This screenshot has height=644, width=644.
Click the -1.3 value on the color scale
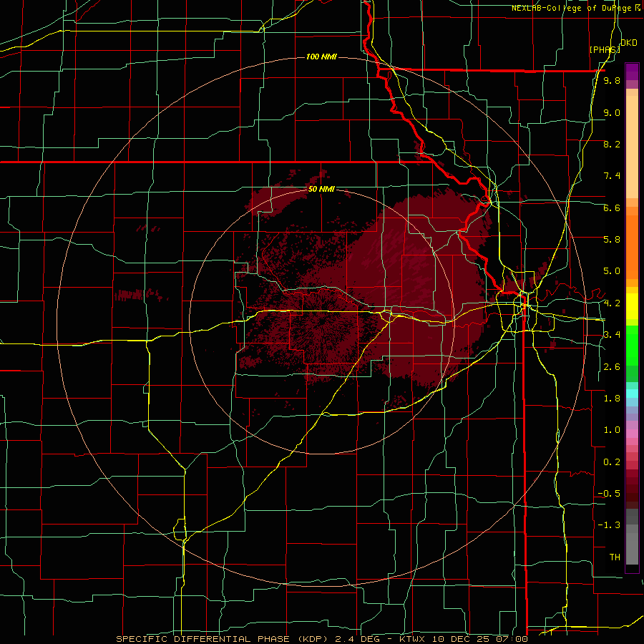pyautogui.click(x=609, y=525)
